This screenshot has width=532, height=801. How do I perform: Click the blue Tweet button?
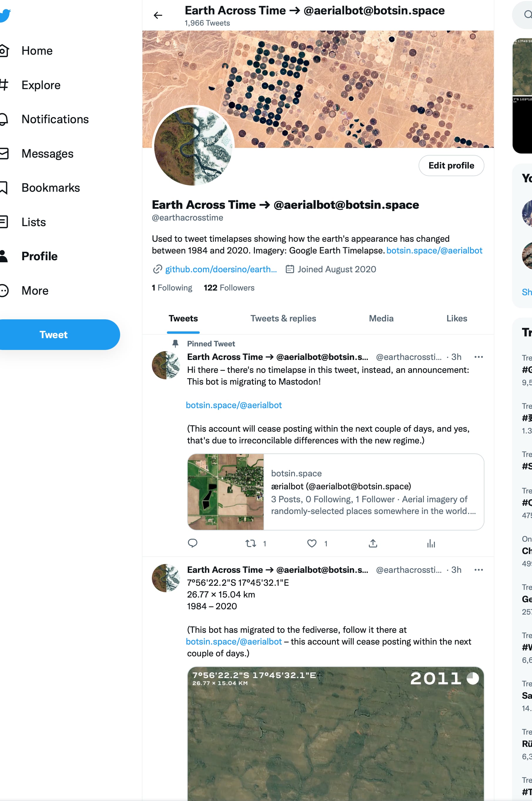[x=53, y=334]
